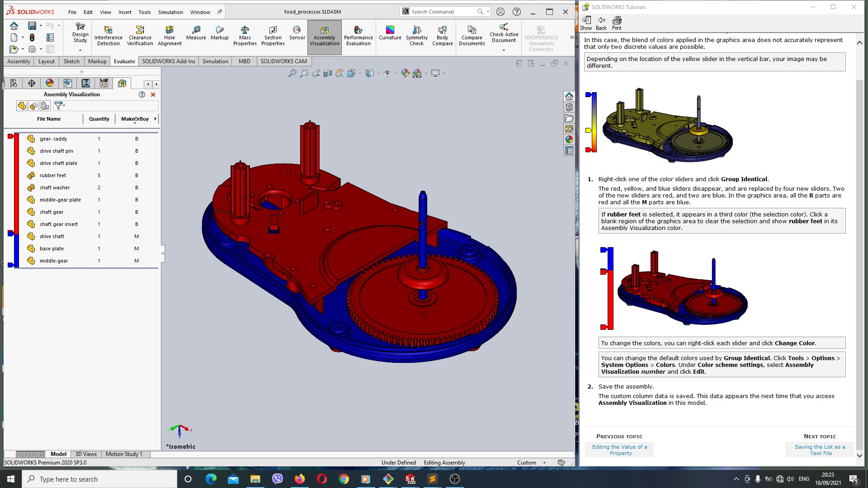868x488 pixels.
Task: Click Zoom to Fit in view toolbar
Action: pos(292,73)
